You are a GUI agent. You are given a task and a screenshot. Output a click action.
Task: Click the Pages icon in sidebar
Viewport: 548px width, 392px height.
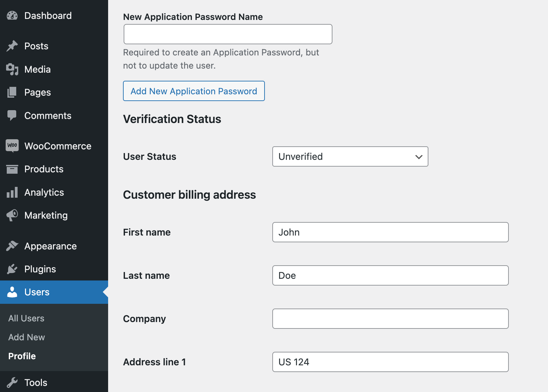click(12, 92)
